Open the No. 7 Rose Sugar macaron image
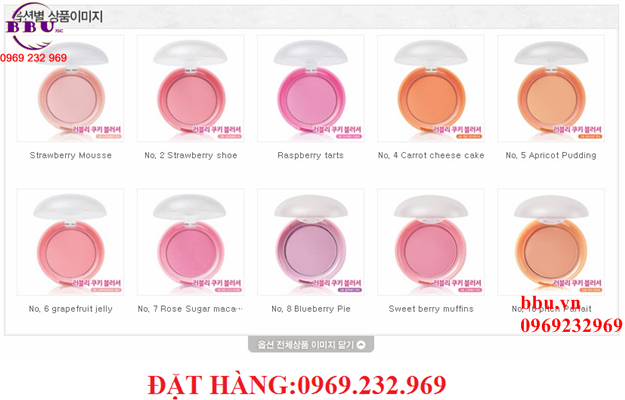 click(191, 242)
